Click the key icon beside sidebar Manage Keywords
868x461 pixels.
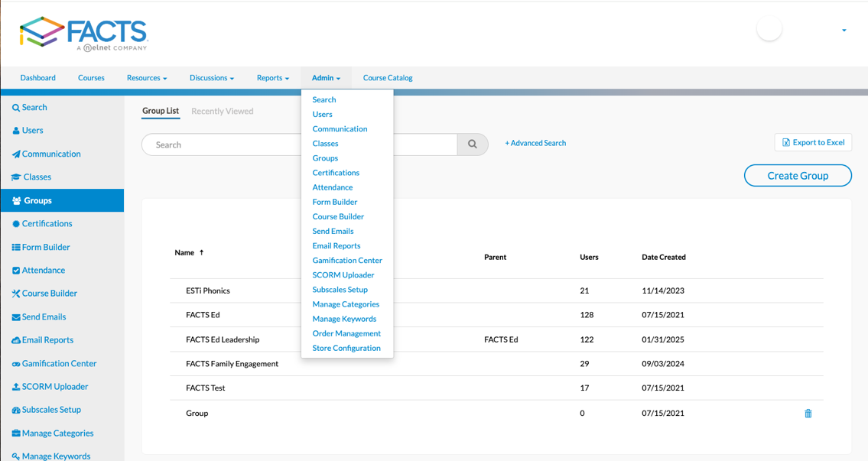pos(16,456)
